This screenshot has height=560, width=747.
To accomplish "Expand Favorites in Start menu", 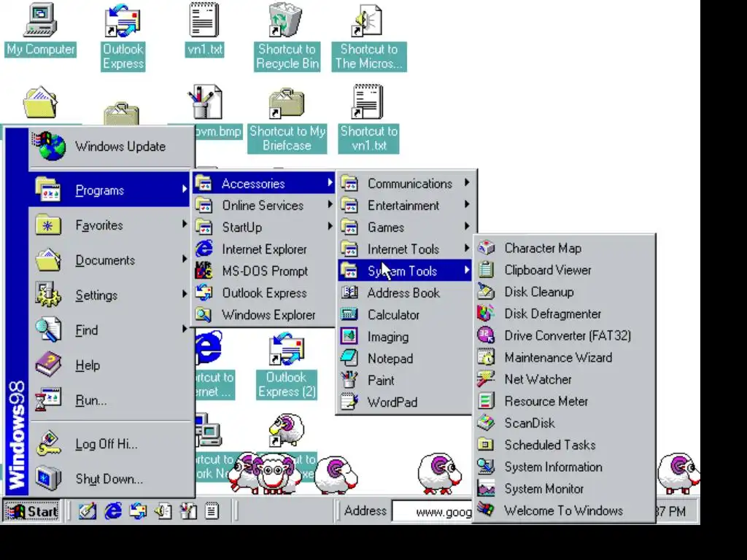I will 110,225.
